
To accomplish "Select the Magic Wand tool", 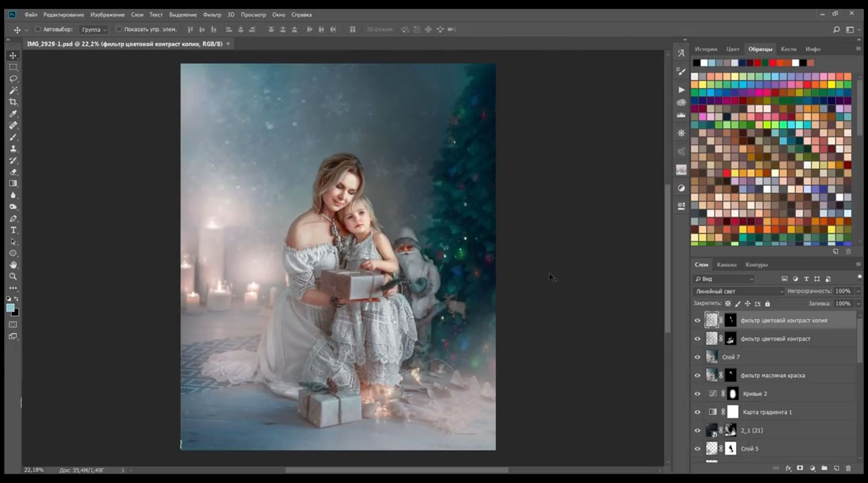I will pyautogui.click(x=13, y=90).
